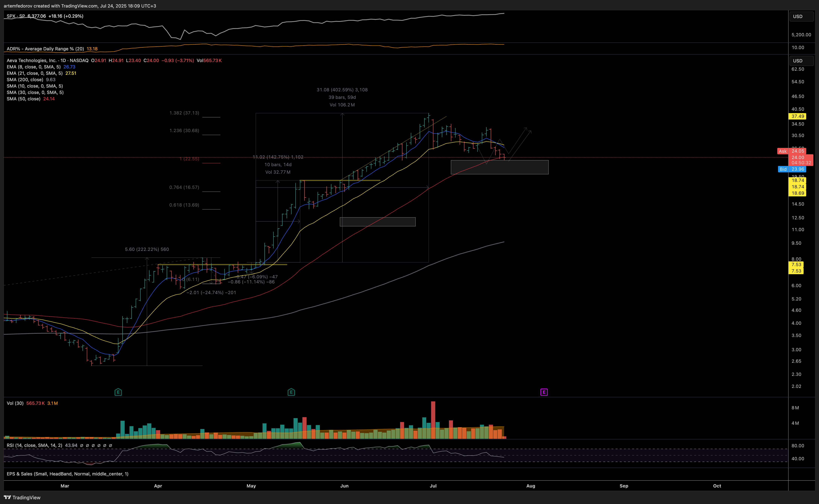Click the 62.50 value on price axis
The image size is (819, 504).
798,69
